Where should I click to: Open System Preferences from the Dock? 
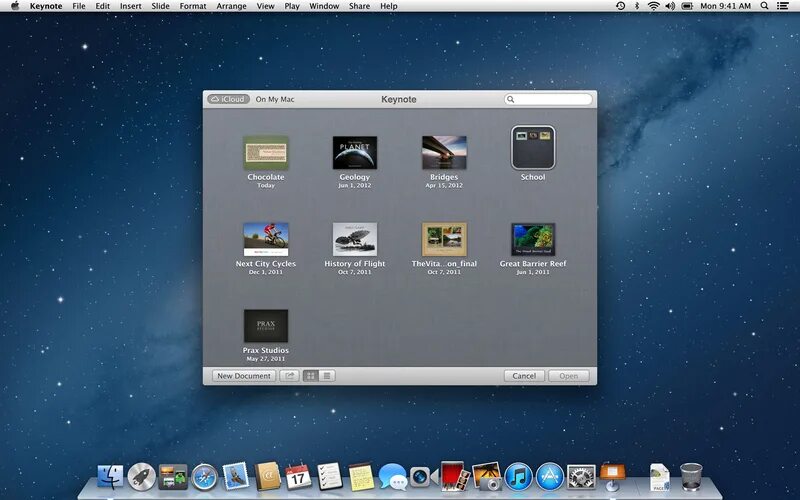(581, 477)
